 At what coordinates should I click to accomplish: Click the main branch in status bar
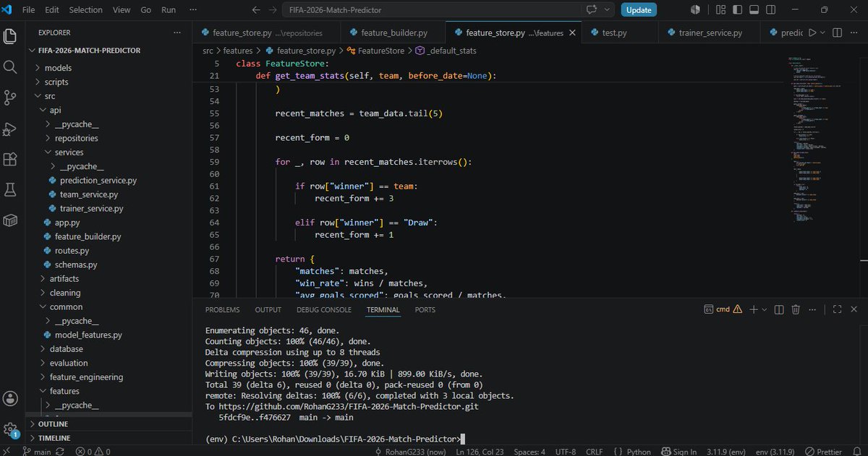36,451
